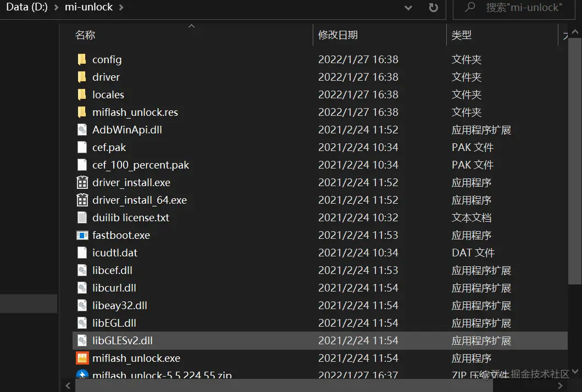Go to Data (D:) in breadcrumb
This screenshot has width=582, height=392.
[x=27, y=7]
